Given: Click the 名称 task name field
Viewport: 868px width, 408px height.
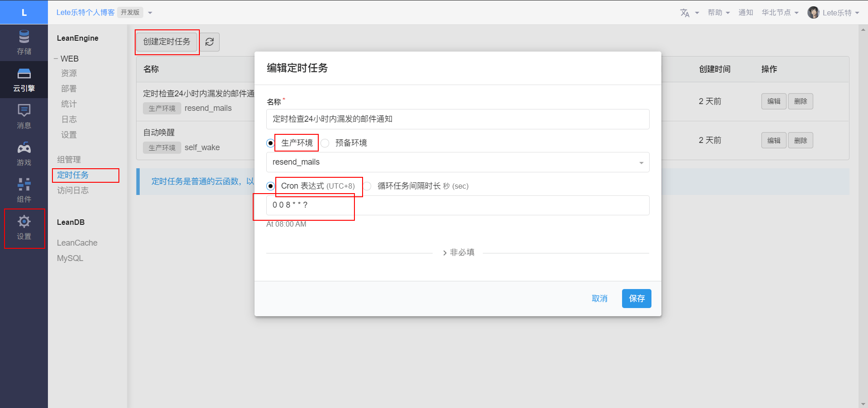Looking at the screenshot, I should click(458, 119).
